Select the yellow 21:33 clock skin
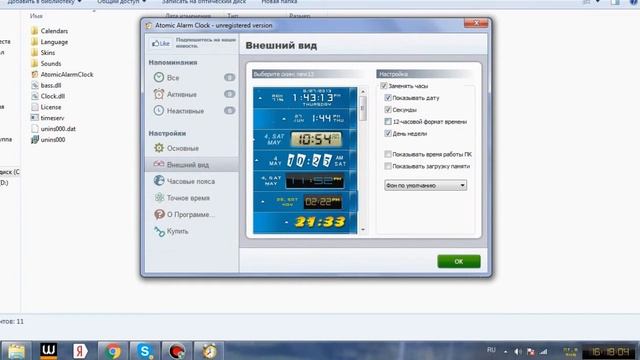This screenshot has width=640, height=360. [x=305, y=222]
